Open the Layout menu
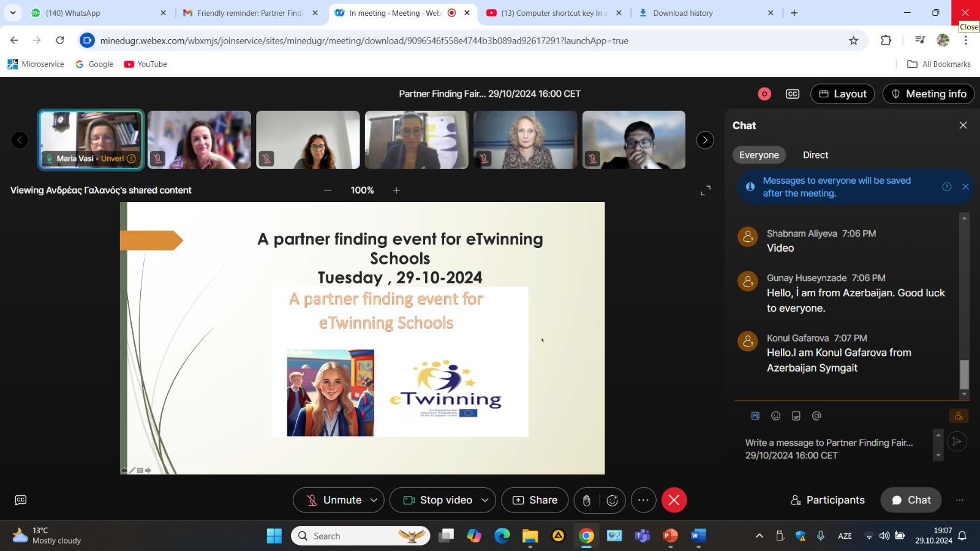Screen dimensions: 980x551 point(842,94)
